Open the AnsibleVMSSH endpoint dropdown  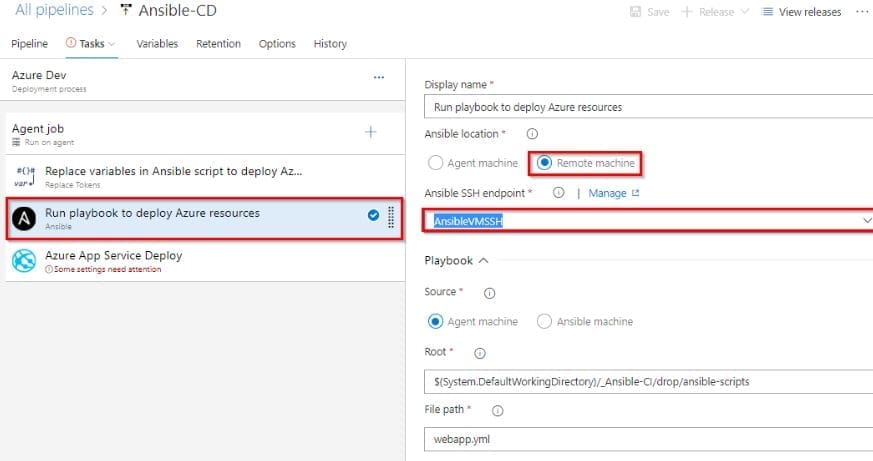coord(648,221)
